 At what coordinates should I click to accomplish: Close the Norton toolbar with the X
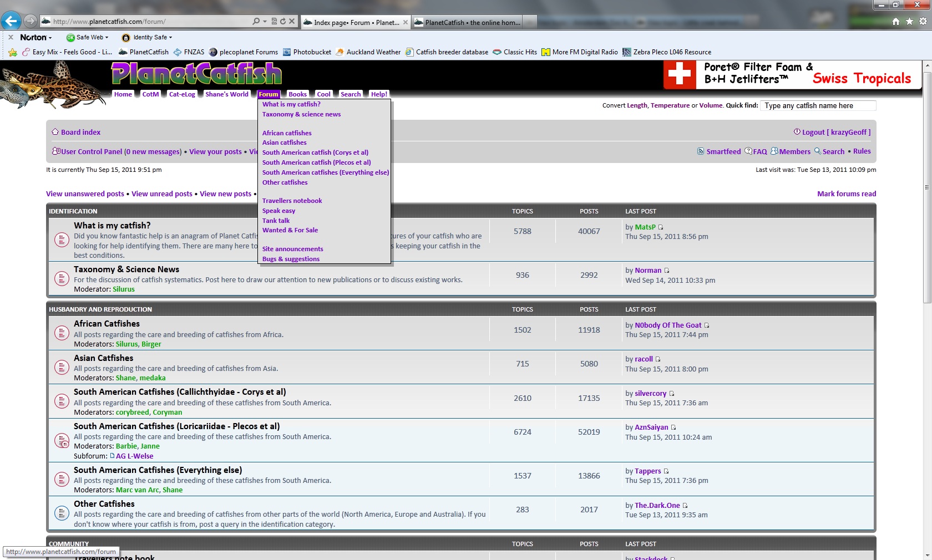(x=11, y=37)
